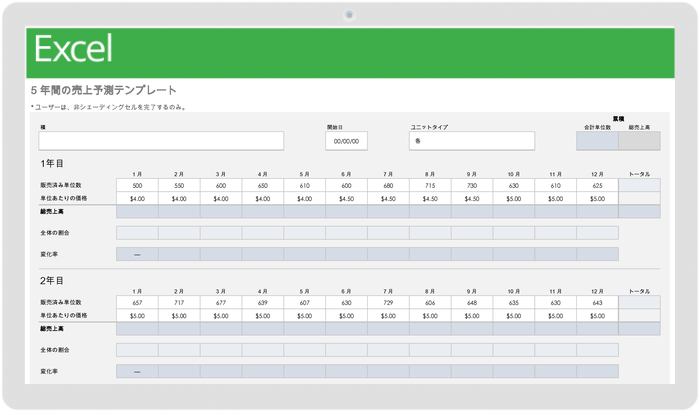Select Year 2 May units cell 607
This screenshot has height=412, width=700.
point(304,302)
